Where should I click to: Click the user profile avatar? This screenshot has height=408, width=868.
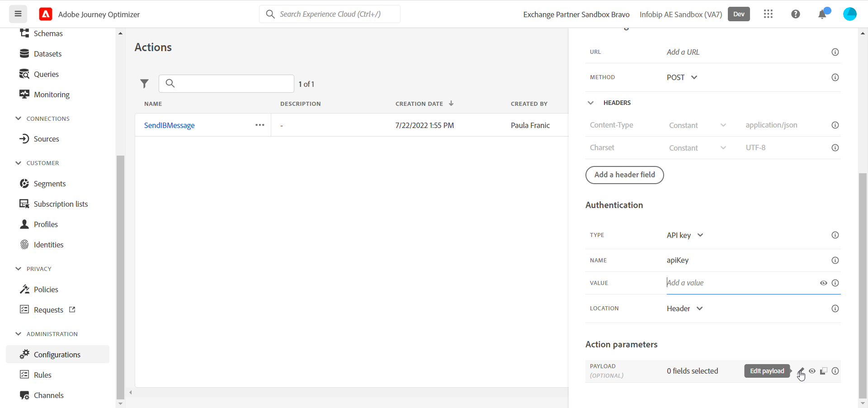[x=849, y=14]
